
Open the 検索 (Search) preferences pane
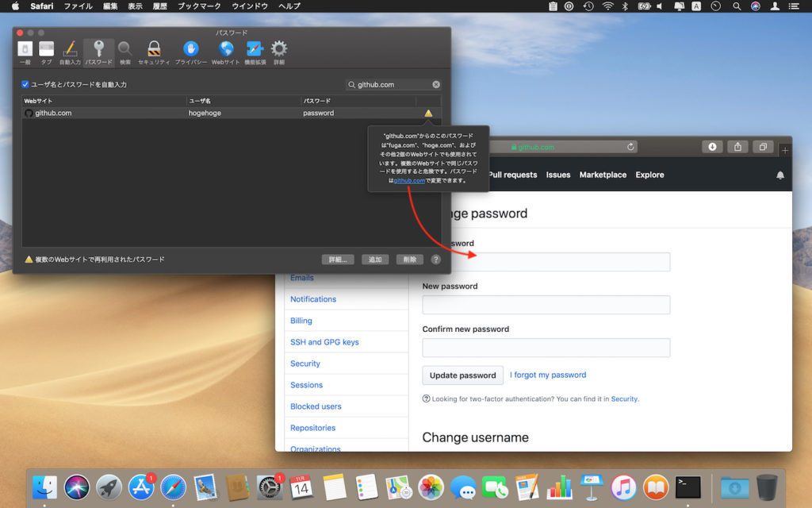point(124,49)
